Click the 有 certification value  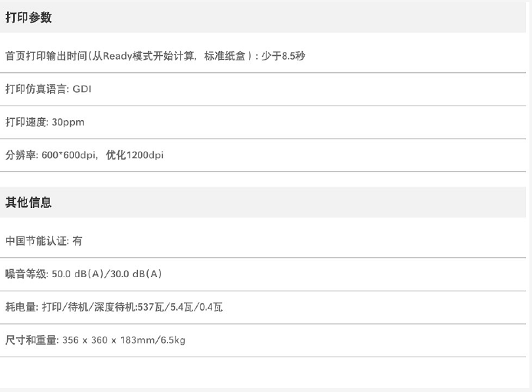click(77, 241)
